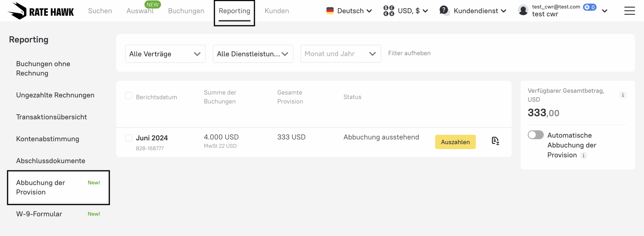644x236 pixels.
Task: Open the hamburger menu icon
Action: (629, 11)
